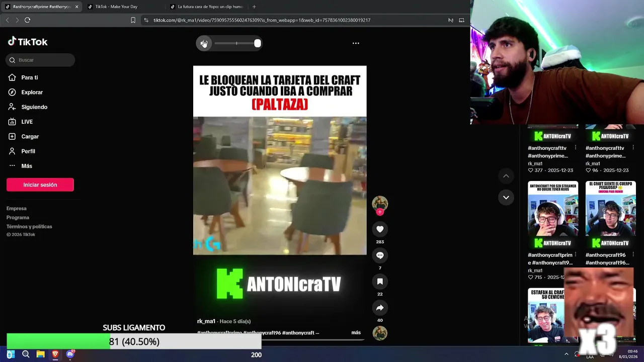This screenshot has width=644, height=362.
Task: Open Windows taskbar search
Action: click(26, 354)
